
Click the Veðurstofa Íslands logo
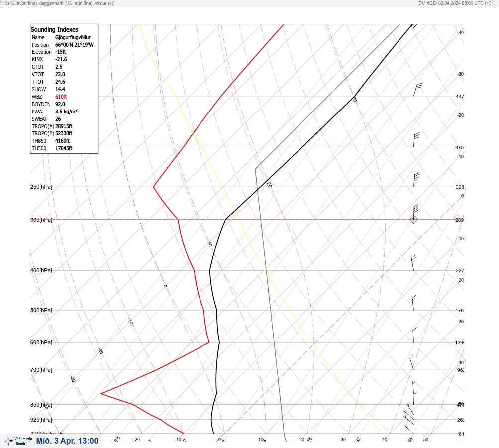tap(18, 441)
